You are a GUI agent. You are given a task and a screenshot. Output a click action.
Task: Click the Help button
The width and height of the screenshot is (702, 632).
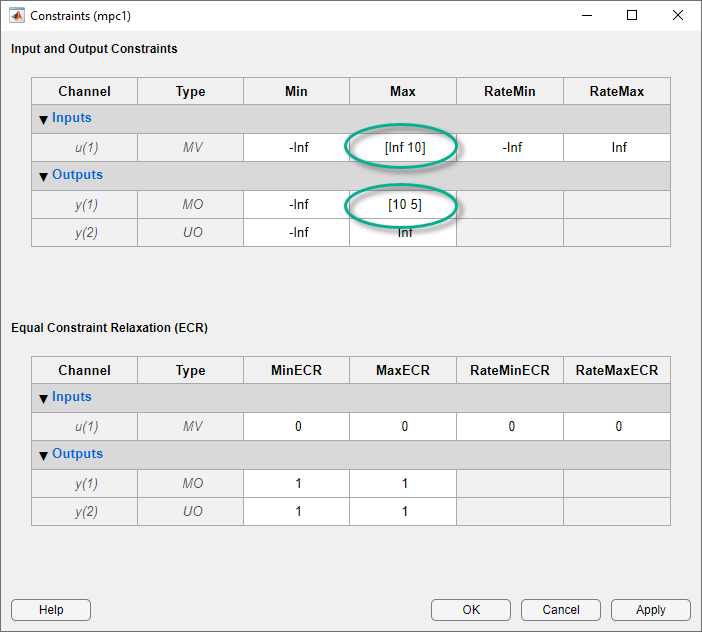(51, 610)
